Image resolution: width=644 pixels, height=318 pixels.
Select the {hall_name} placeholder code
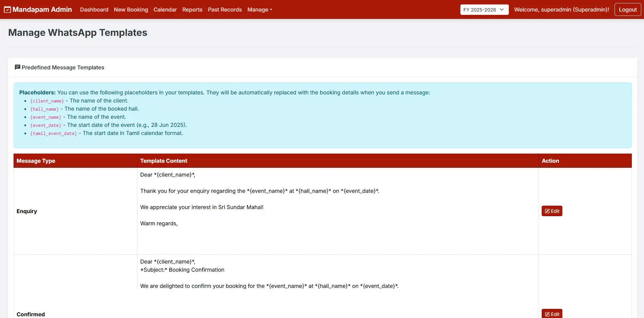44,109
